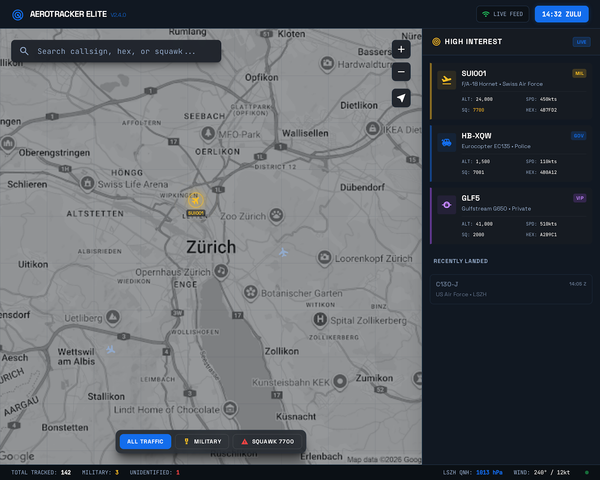Enable the Military filter
This screenshot has width=600, height=480.
pyautogui.click(x=203, y=441)
